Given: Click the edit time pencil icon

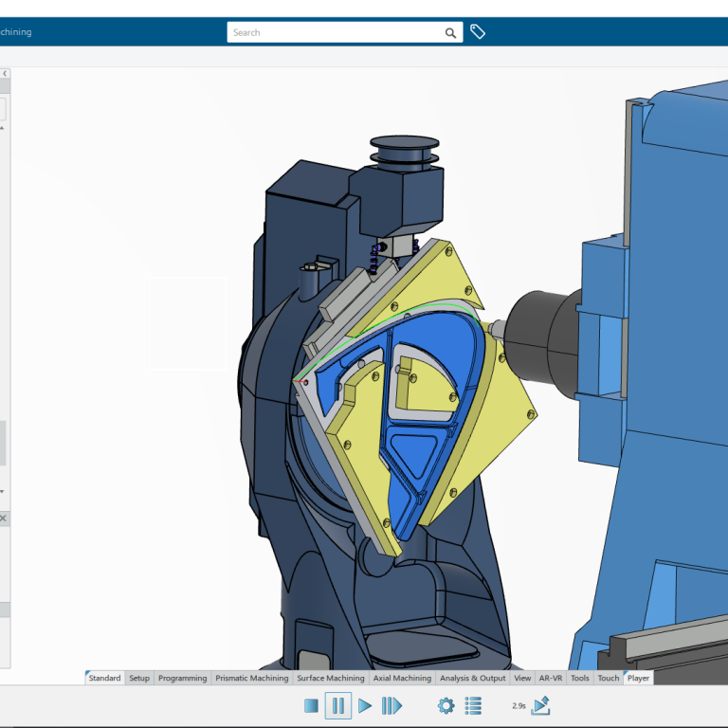Looking at the screenshot, I should (x=541, y=705).
